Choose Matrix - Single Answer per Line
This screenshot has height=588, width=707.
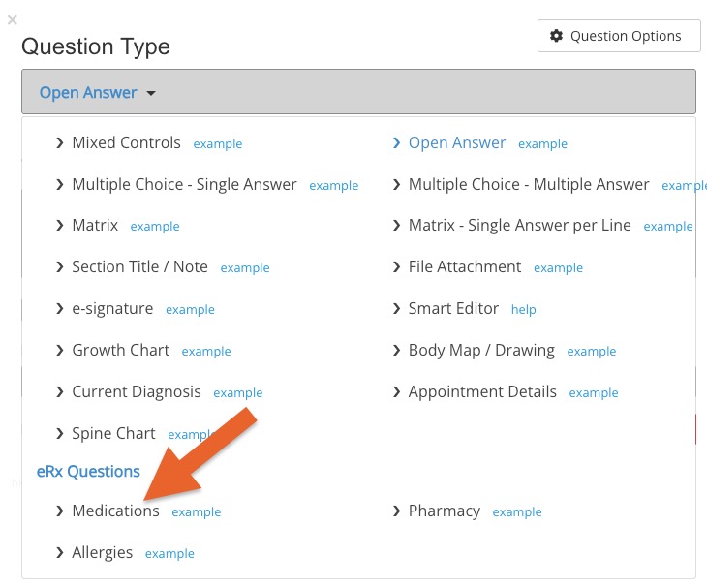(519, 225)
